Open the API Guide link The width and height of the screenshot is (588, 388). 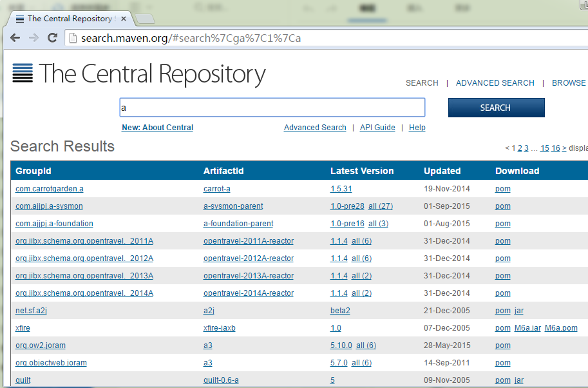[x=377, y=128]
